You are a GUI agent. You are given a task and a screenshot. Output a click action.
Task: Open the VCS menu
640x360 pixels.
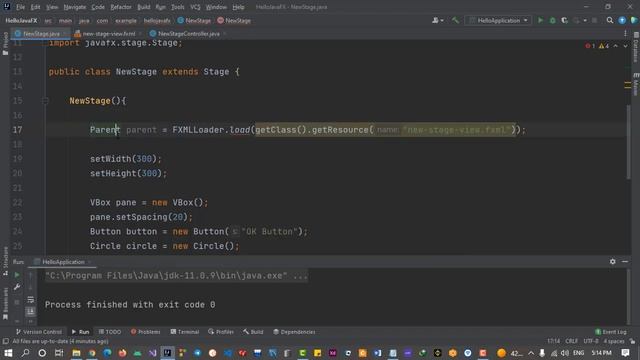click(x=195, y=7)
